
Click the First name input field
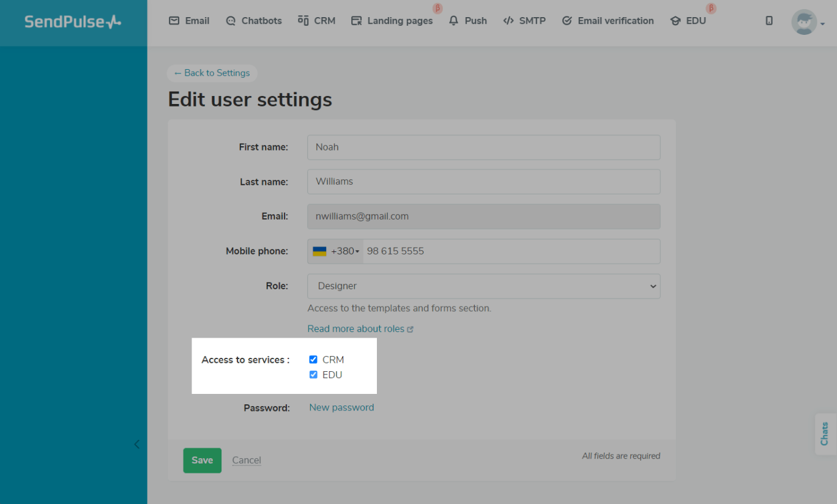coord(483,147)
